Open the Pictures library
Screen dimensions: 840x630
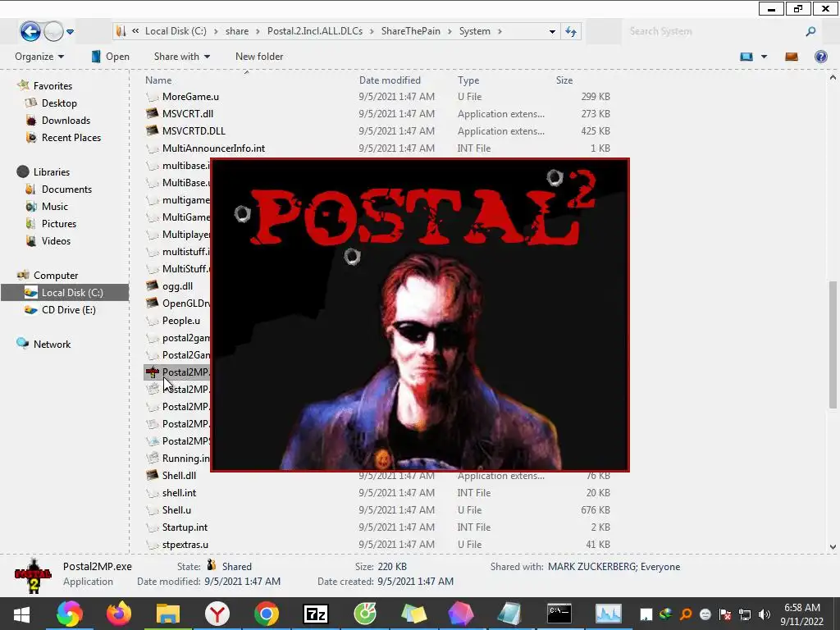click(59, 223)
